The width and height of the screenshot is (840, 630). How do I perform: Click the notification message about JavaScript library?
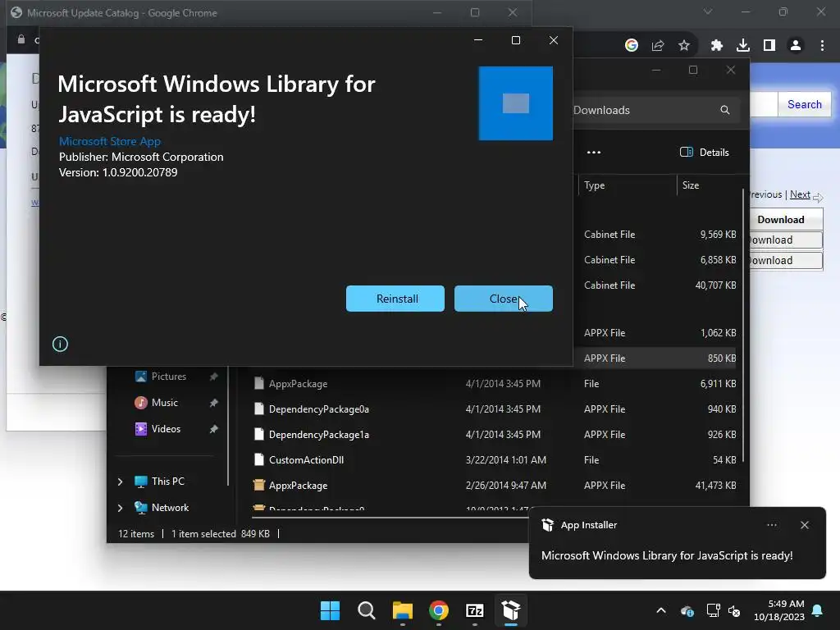coord(667,555)
